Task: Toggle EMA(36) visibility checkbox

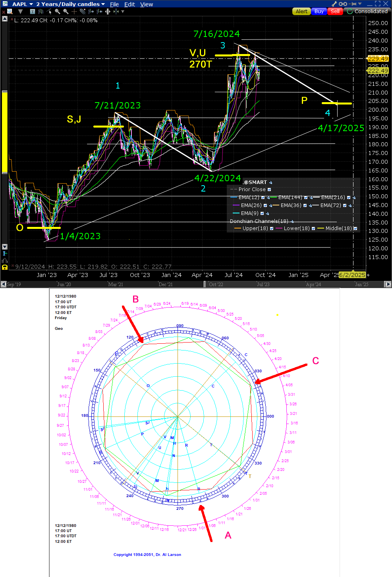Action: (x=305, y=205)
